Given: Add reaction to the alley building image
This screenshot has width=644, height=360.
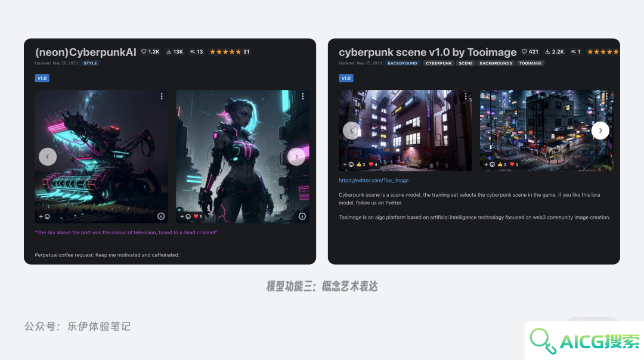Looking at the screenshot, I should (348, 164).
